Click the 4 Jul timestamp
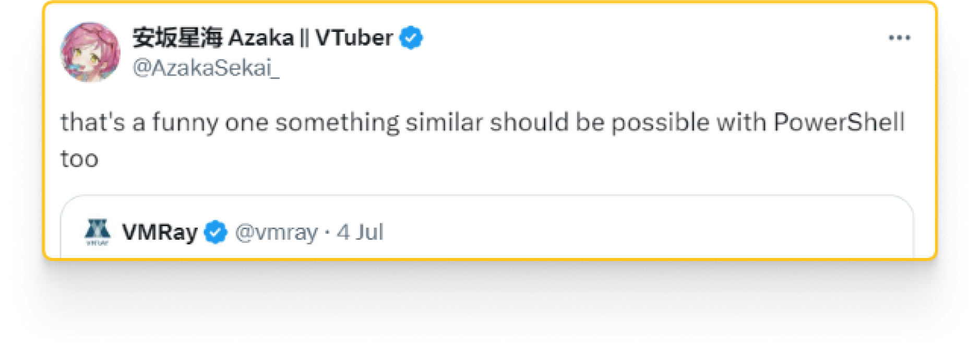 click(360, 232)
